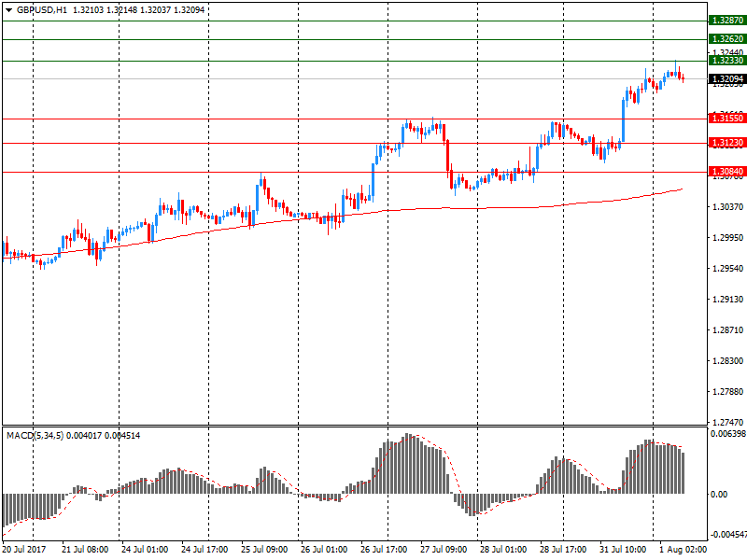Click the MACD zero level label 0.00

[x=719, y=495]
